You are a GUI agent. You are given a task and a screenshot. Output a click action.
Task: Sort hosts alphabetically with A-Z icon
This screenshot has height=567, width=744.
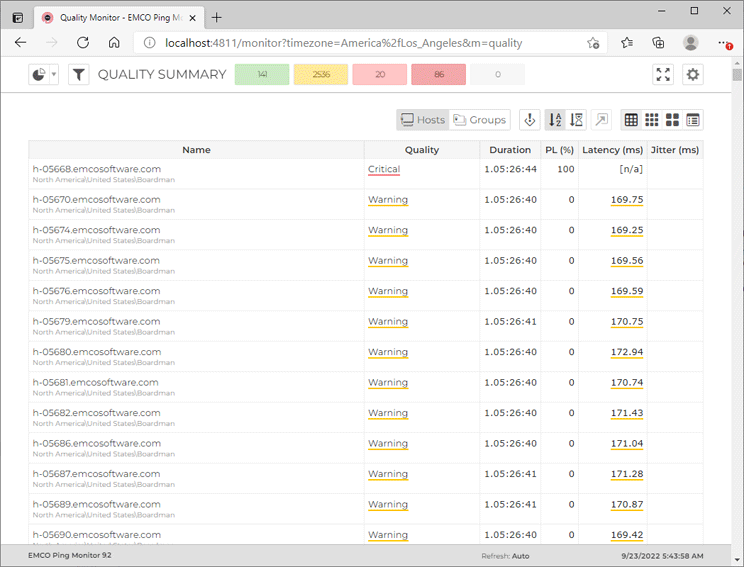click(x=554, y=120)
